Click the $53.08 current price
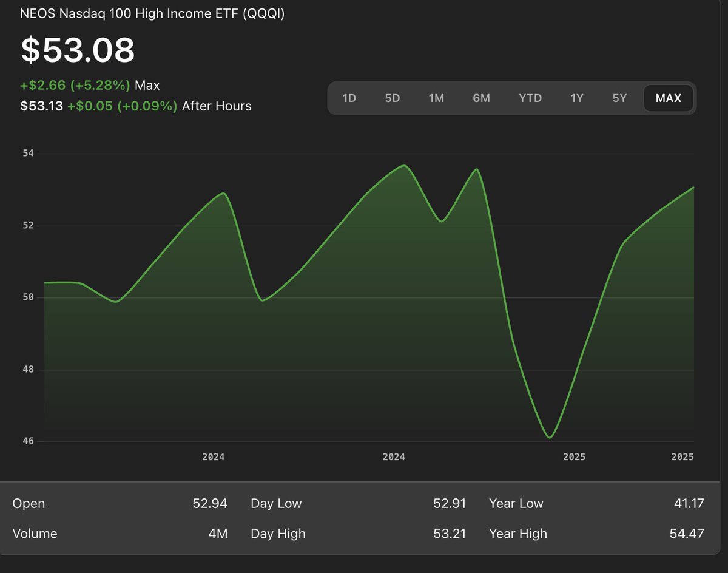 [x=78, y=50]
